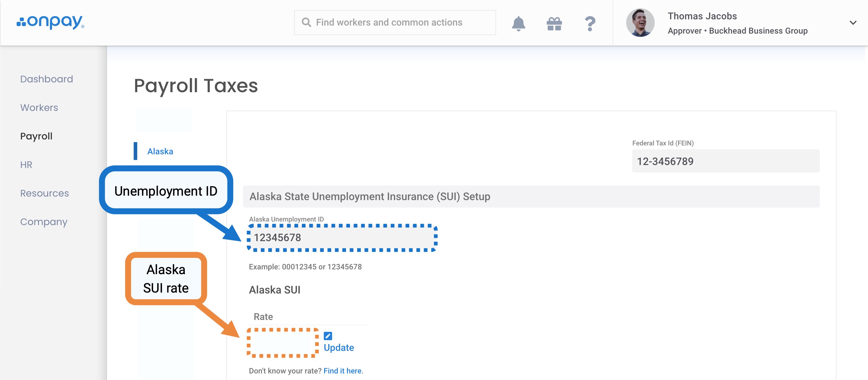
Task: Expand the user account dropdown chevron
Action: [x=853, y=23]
